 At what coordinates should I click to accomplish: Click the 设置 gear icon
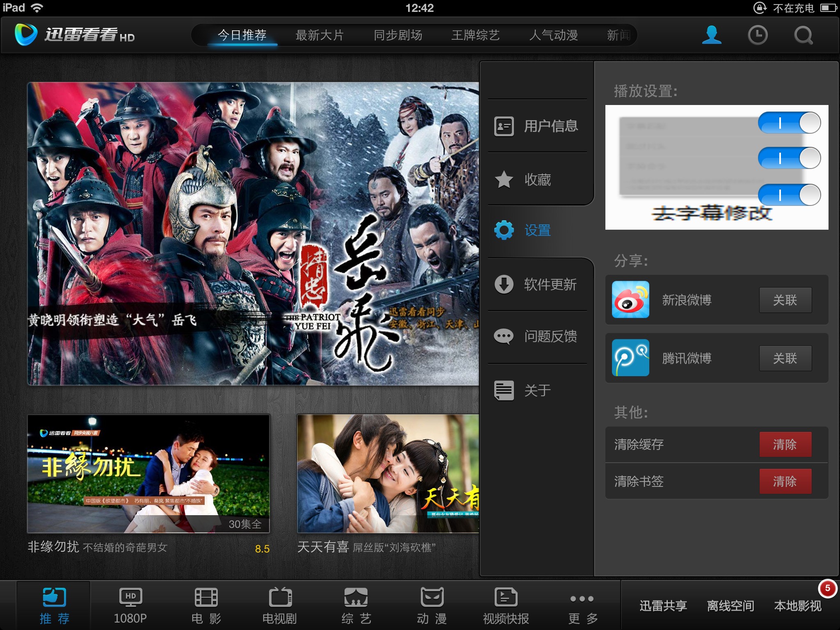pyautogui.click(x=504, y=230)
